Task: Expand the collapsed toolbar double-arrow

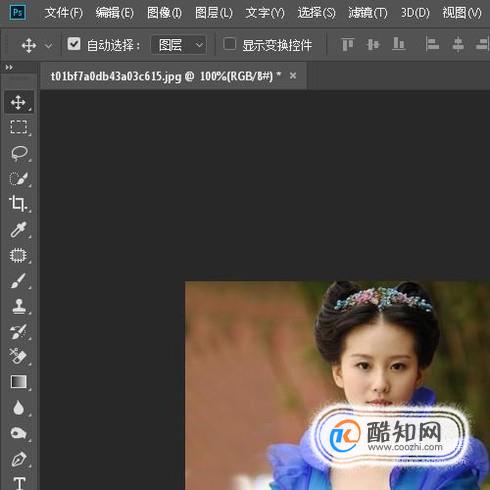Action: (x=9, y=68)
